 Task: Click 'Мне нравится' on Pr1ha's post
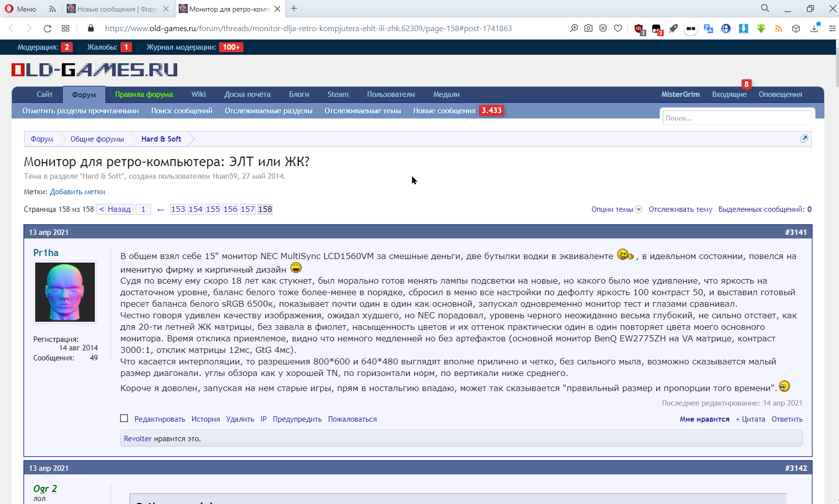pos(704,419)
